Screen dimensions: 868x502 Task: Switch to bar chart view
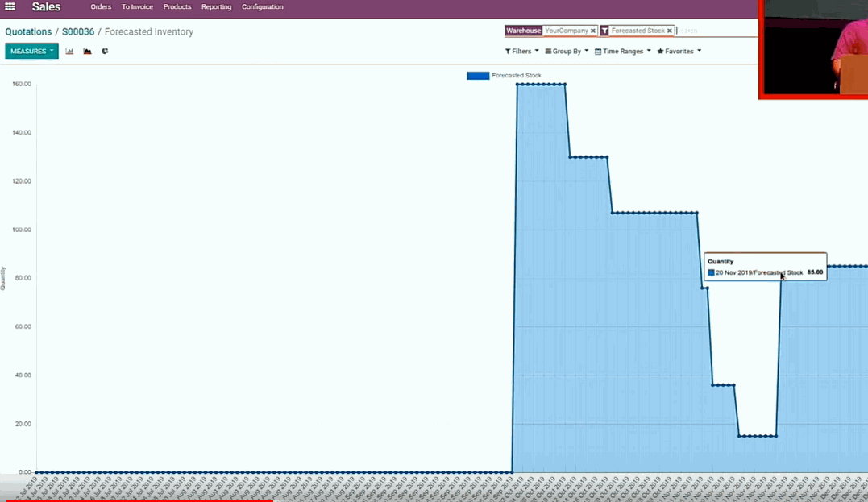69,52
